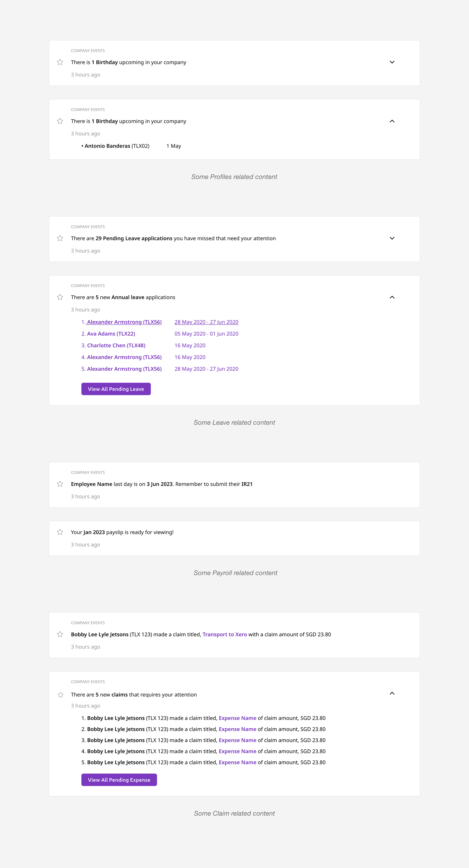Collapse the 5 new claims list
The height and width of the screenshot is (868, 469).
(392, 693)
